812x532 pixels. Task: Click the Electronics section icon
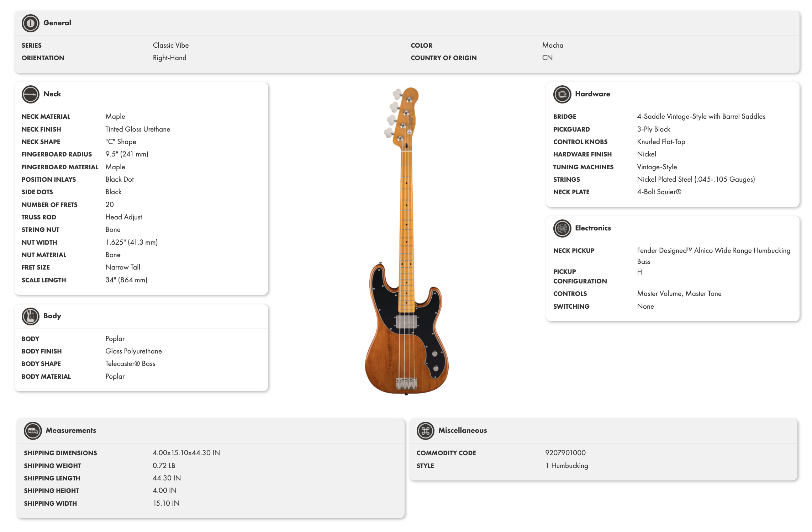click(x=562, y=228)
